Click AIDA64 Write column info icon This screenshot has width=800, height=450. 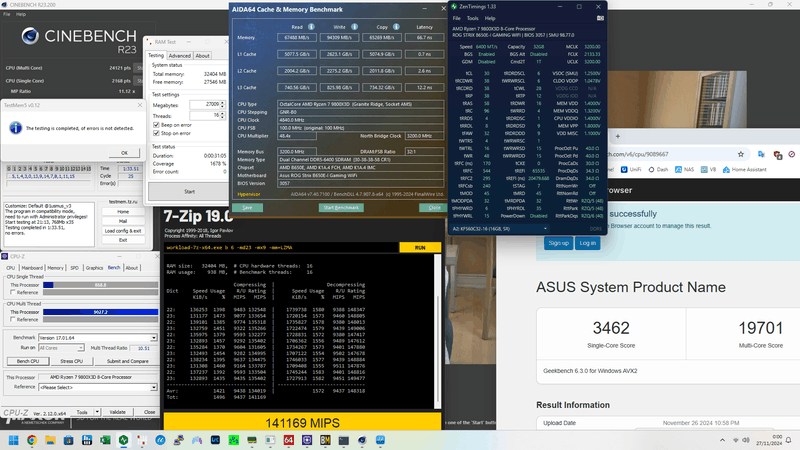(x=354, y=27)
